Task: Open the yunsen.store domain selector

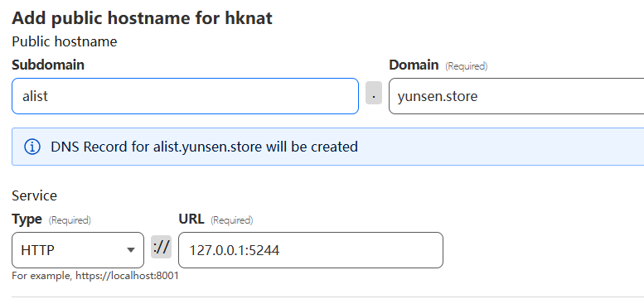Action: [516, 96]
